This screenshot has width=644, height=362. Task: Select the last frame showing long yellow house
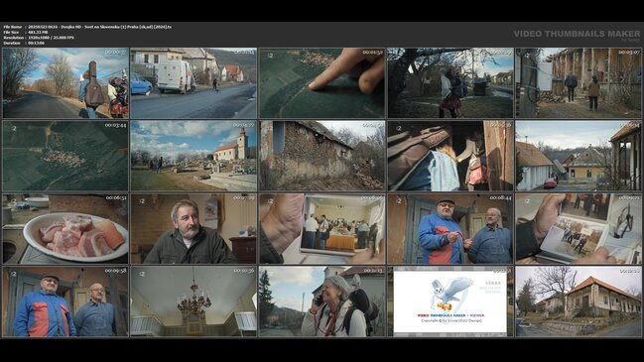pos(579,302)
